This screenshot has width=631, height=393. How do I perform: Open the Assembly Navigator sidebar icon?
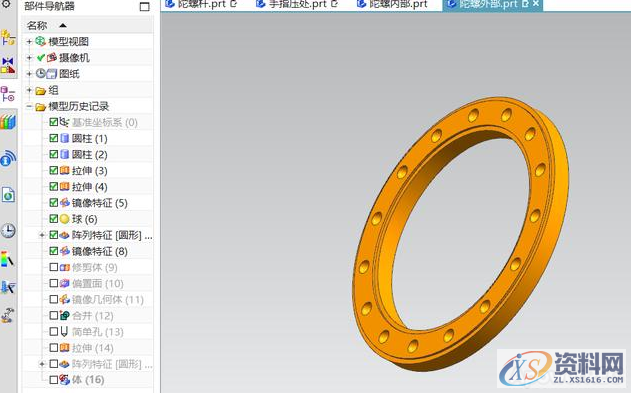tap(8, 38)
